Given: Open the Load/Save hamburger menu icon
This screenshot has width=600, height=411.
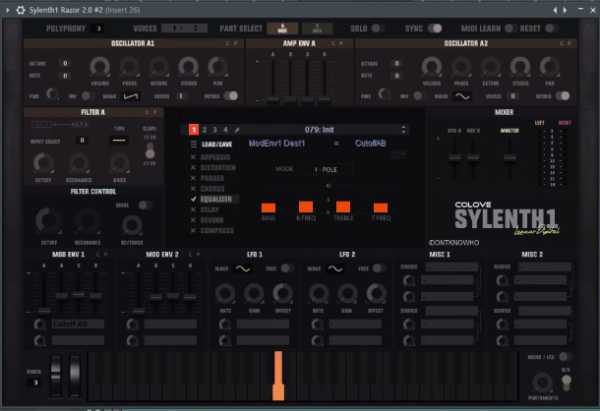Looking at the screenshot, I should pyautogui.click(x=194, y=144).
